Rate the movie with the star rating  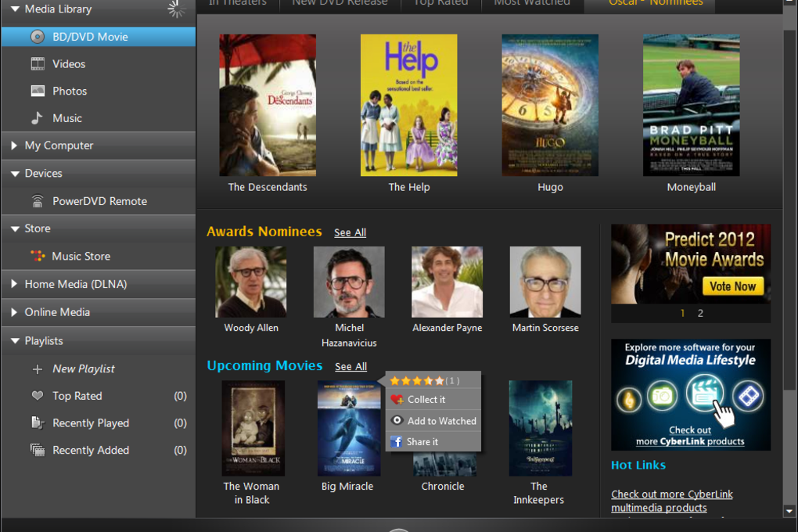click(417, 380)
